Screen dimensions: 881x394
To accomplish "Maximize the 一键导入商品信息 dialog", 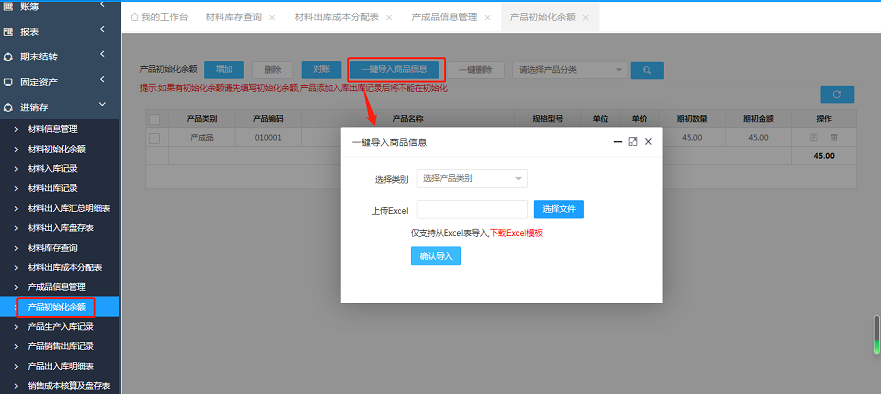I will pos(633,142).
